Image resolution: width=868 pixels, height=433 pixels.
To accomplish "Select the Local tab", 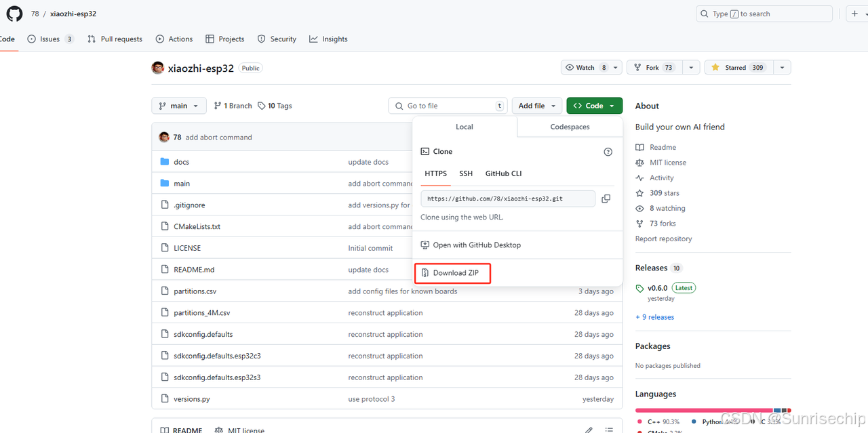I will (x=465, y=127).
